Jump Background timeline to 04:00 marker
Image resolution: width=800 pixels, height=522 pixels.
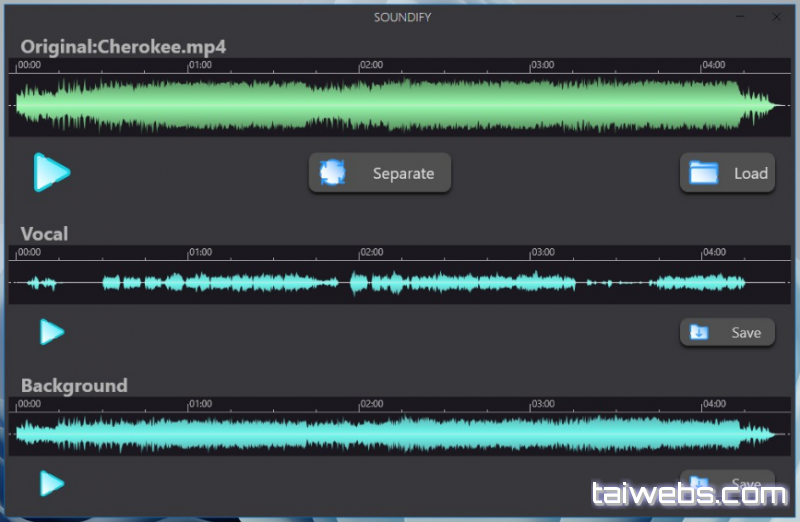[713, 404]
